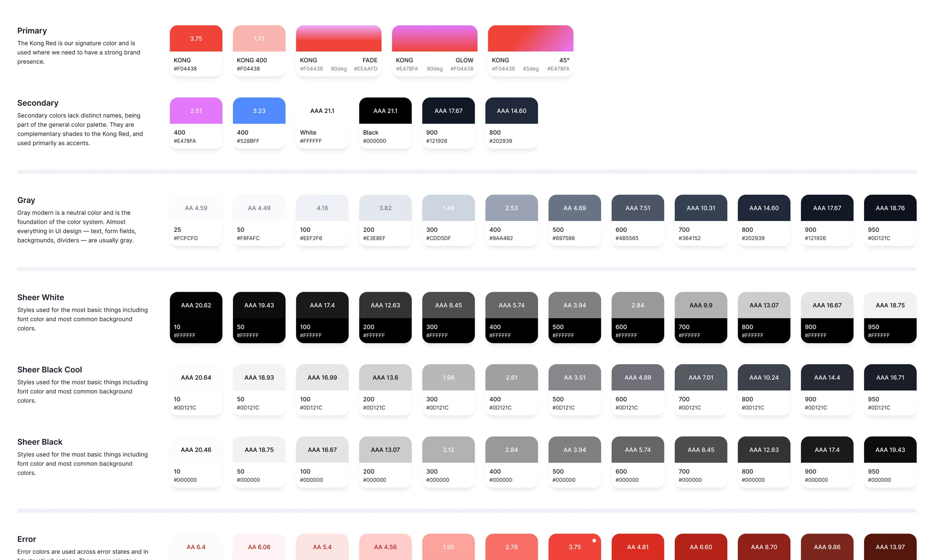
Task: Pick Secondary 900 swatch #121926
Action: [x=448, y=123]
